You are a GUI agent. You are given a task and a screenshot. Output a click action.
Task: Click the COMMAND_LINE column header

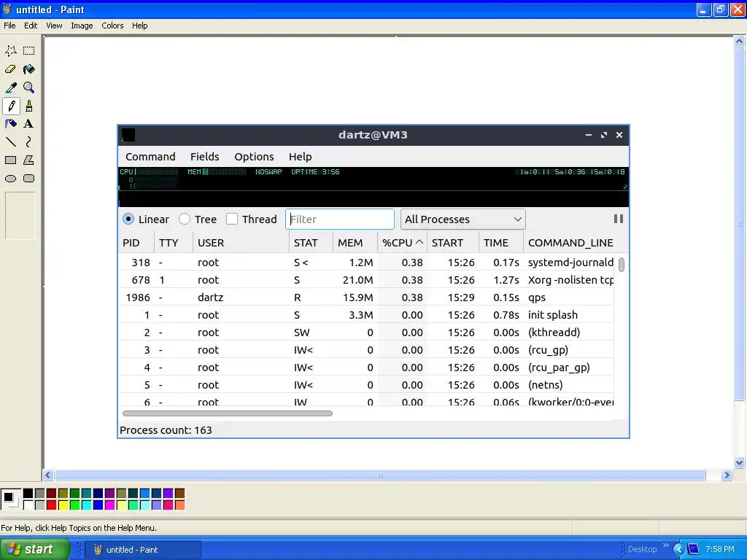coord(570,243)
